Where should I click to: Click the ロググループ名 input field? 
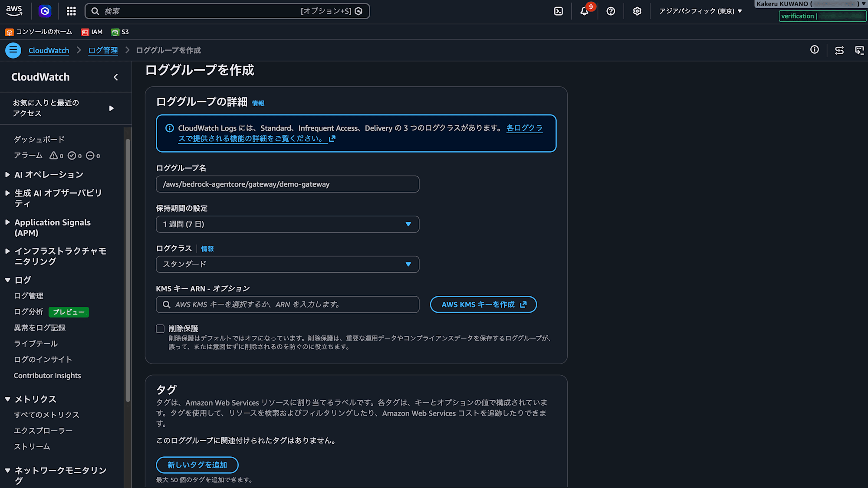[287, 184]
